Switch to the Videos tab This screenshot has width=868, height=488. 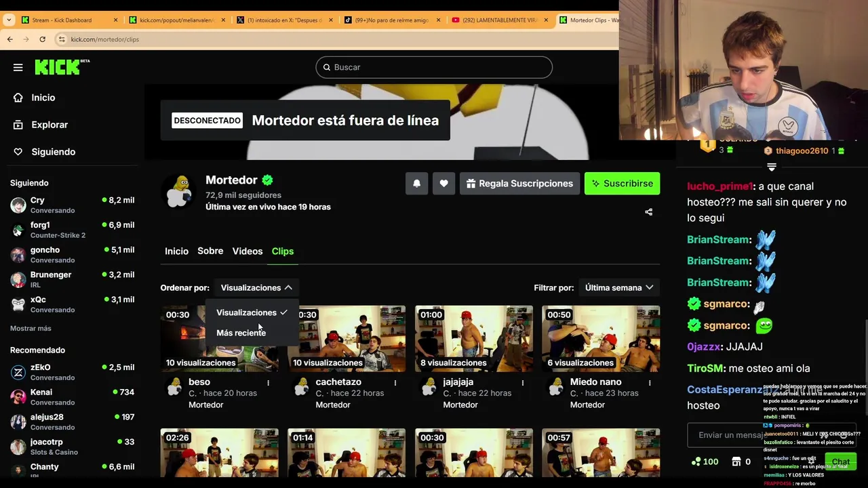pyautogui.click(x=248, y=251)
